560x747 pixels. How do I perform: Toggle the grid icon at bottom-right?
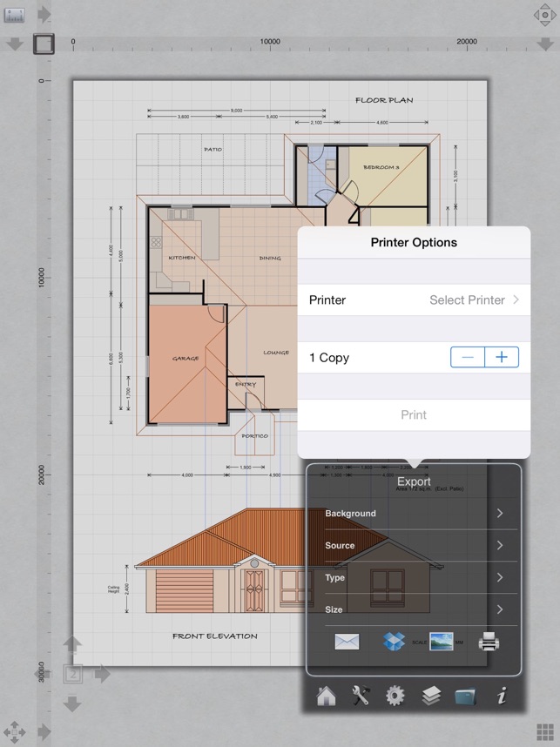pos(544,731)
